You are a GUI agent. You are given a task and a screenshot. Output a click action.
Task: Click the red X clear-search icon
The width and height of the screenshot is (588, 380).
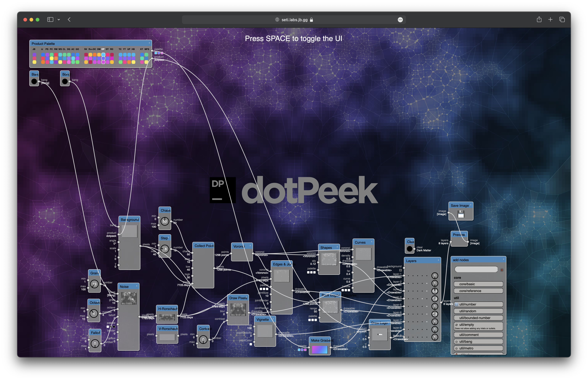point(502,270)
